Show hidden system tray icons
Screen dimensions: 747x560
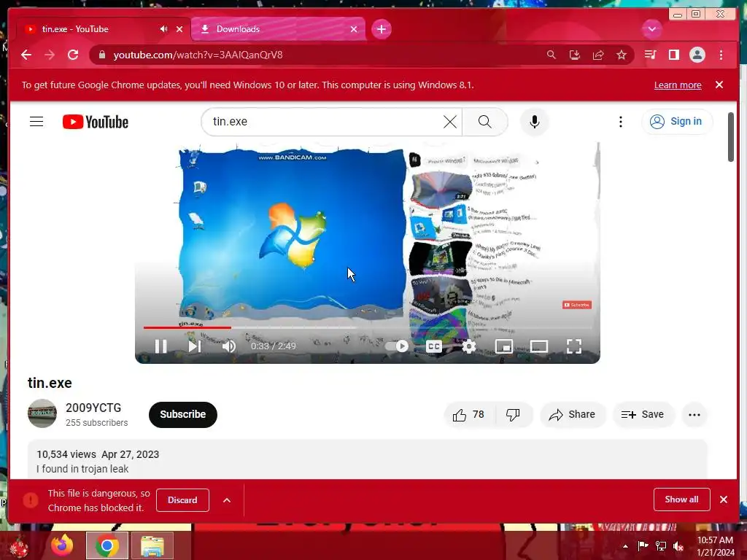(x=625, y=546)
